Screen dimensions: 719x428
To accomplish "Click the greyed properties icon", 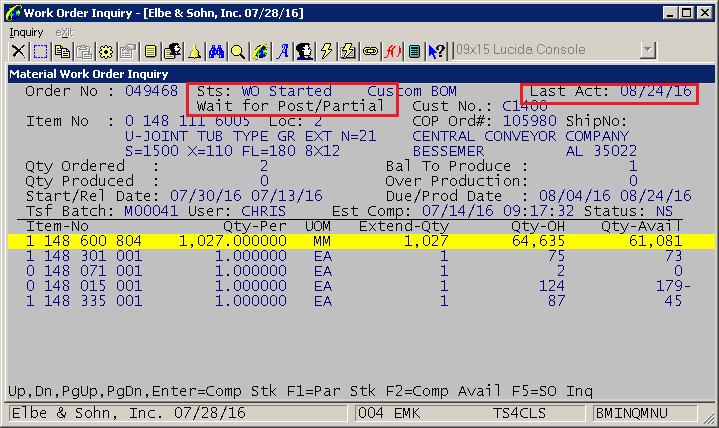I will pos(128,51).
